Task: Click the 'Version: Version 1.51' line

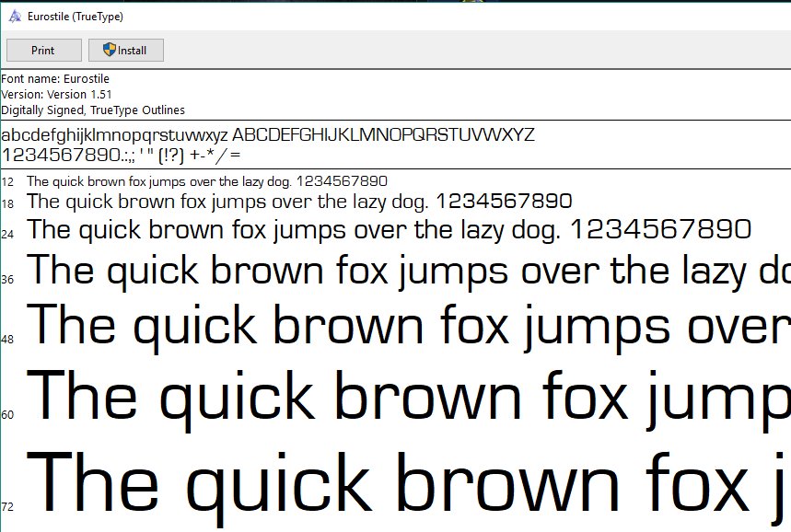Action: (56, 94)
